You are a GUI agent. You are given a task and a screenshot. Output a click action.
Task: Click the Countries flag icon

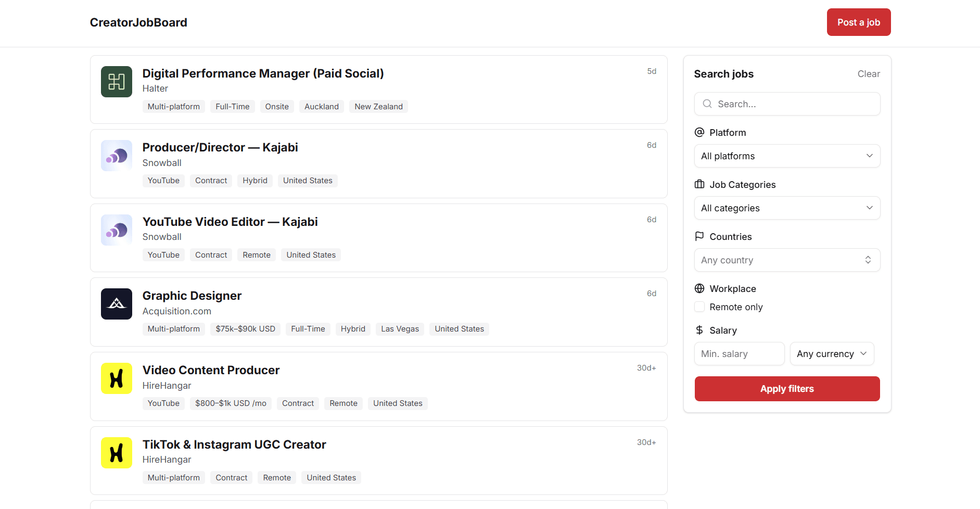click(x=699, y=236)
